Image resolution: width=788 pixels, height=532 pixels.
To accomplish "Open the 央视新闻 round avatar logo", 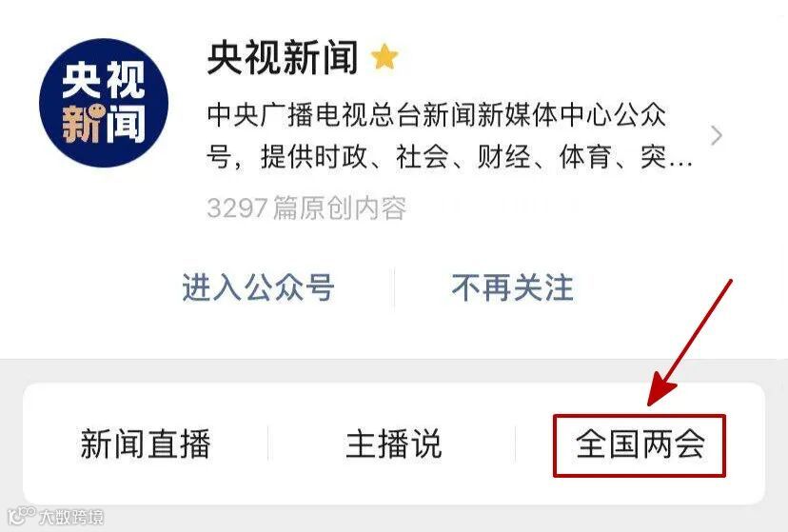I will coord(104,103).
